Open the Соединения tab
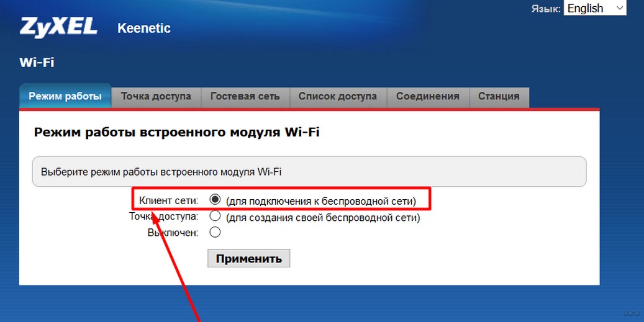Viewport: 644px width, 322px height. coord(428,97)
